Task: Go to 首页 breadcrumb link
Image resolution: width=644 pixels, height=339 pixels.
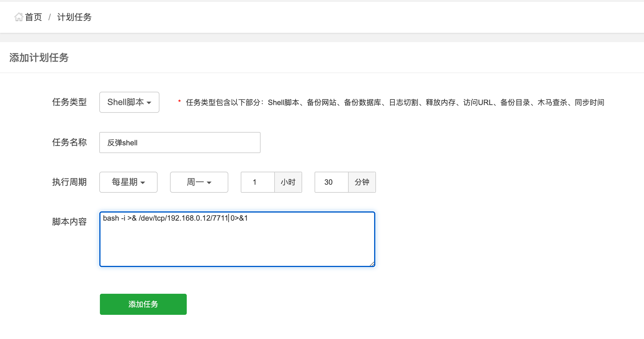Action: [33, 17]
